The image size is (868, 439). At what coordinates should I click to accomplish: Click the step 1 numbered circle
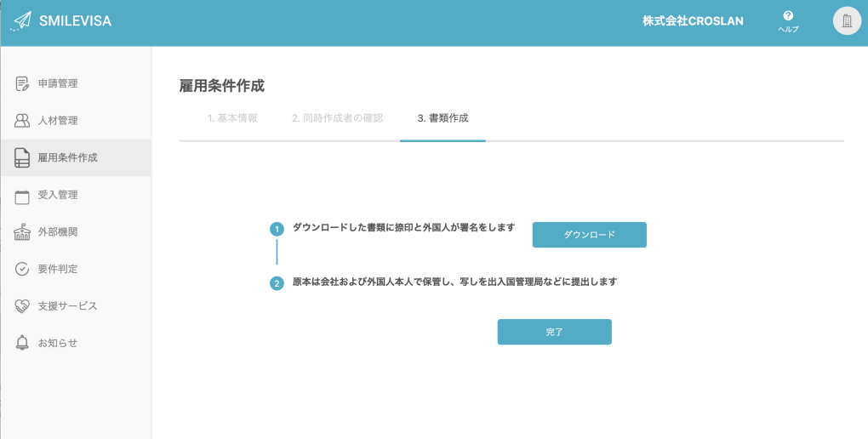coord(277,230)
